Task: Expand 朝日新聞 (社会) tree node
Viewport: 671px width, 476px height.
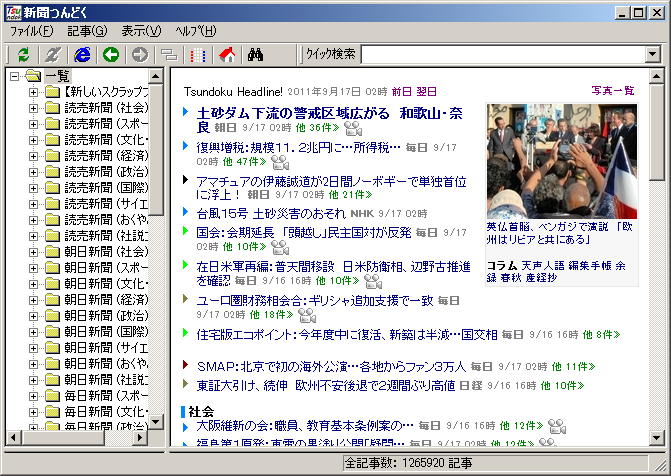Action: [x=33, y=252]
